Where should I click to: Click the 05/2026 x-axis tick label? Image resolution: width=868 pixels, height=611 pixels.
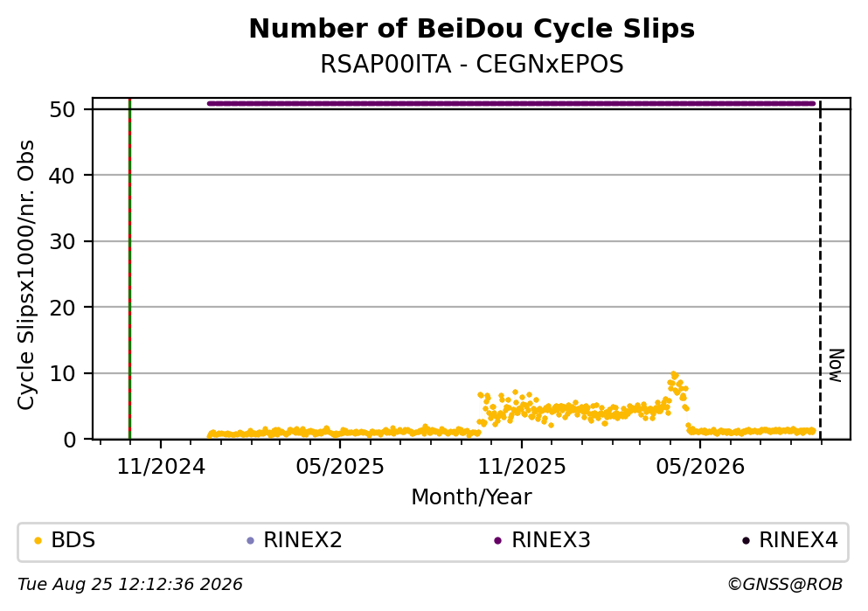point(700,467)
